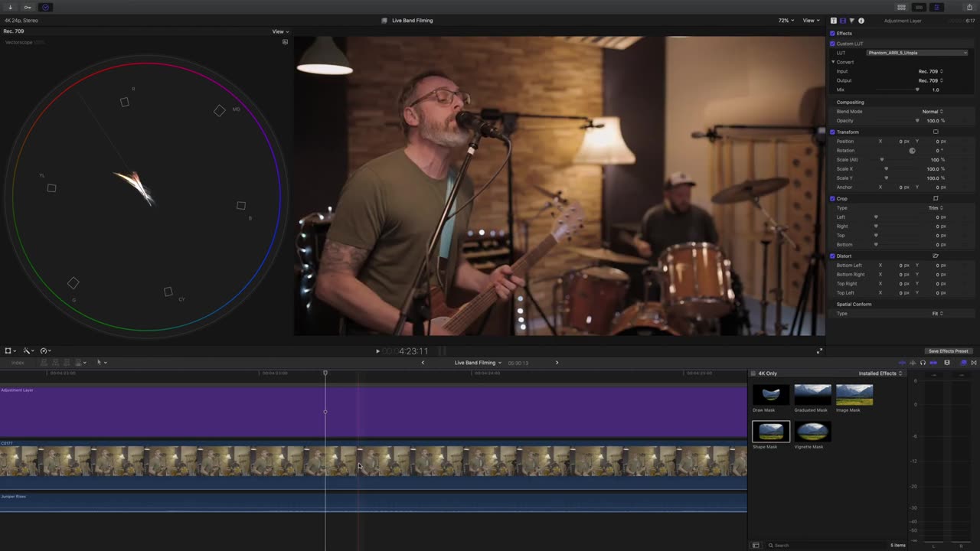
Task: Open the enhancements magic wand popup
Action: (28, 350)
